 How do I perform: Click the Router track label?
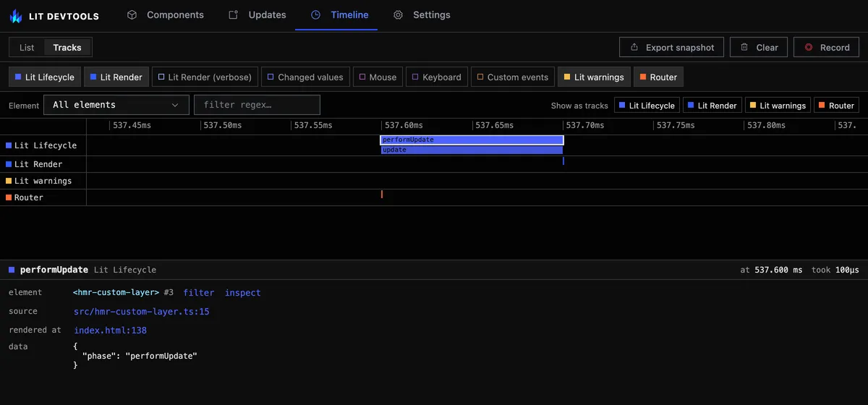tap(25, 197)
